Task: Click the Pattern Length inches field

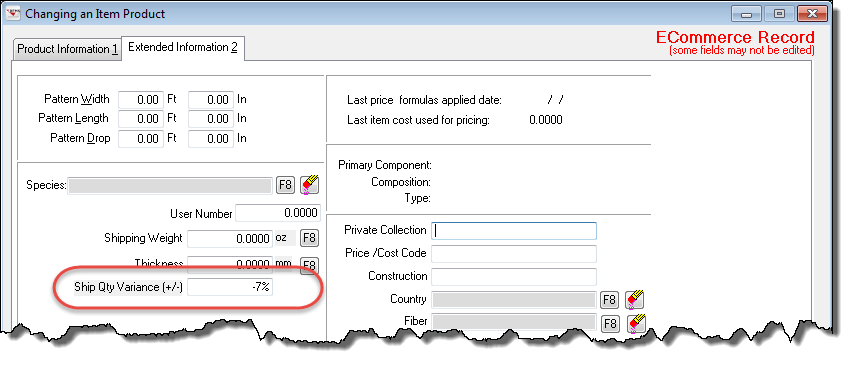Action: point(211,119)
